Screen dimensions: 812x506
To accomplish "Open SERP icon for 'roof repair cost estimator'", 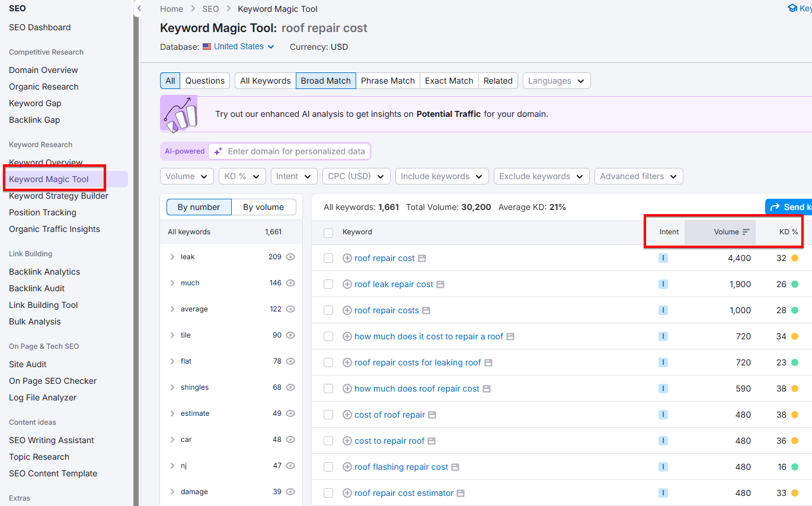I will pos(461,494).
